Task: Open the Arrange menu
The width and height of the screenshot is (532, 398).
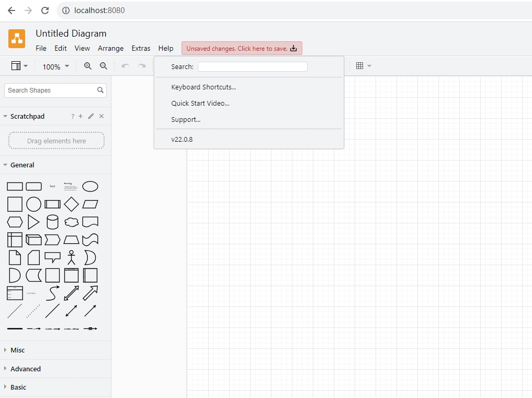Action: (x=110, y=48)
